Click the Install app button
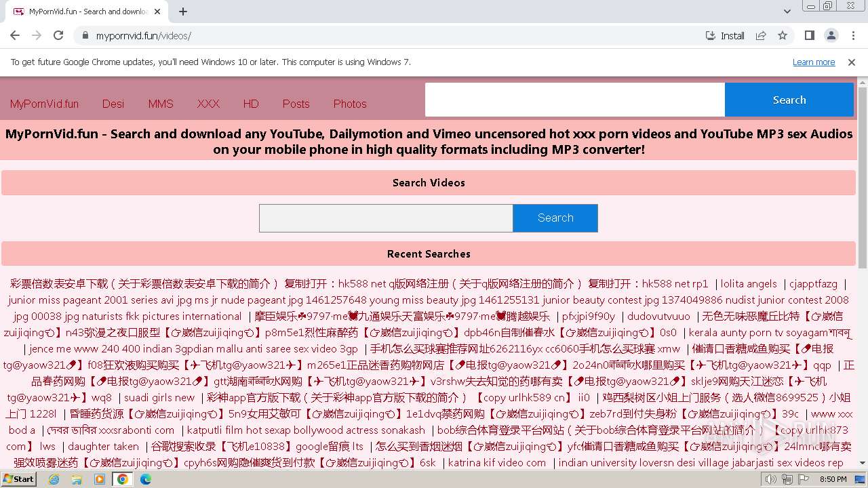This screenshot has width=868, height=488. pyautogui.click(x=725, y=35)
